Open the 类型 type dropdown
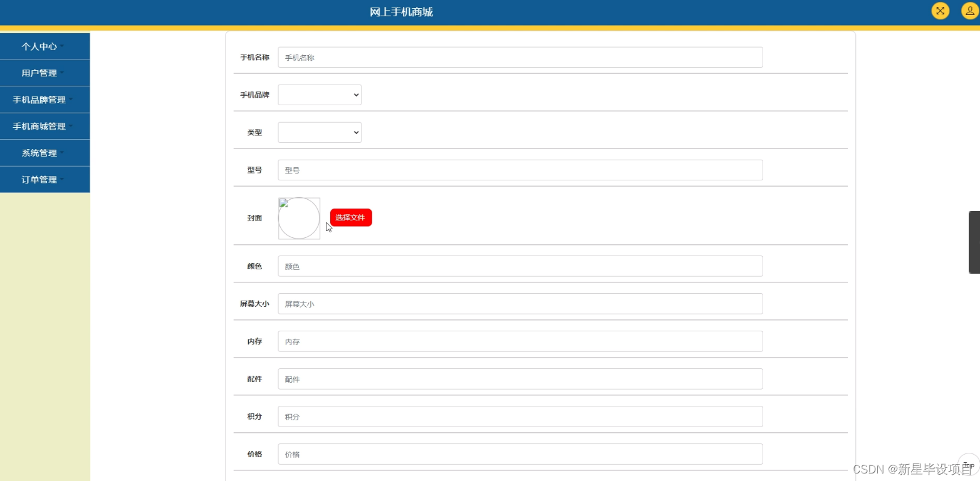The width and height of the screenshot is (980, 481). click(320, 132)
